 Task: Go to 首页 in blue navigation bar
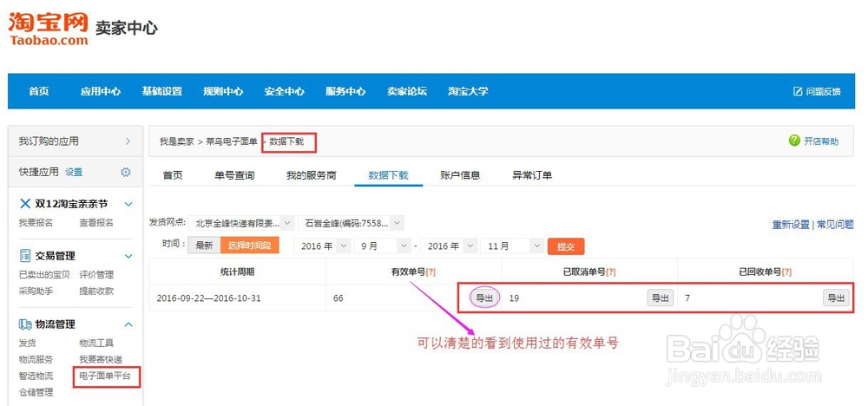[39, 91]
